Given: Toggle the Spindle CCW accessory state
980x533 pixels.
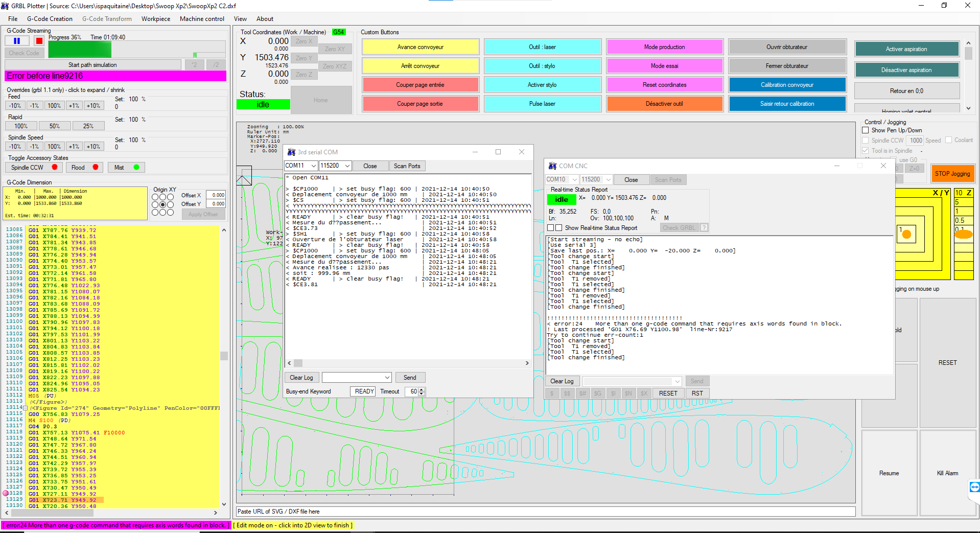Looking at the screenshot, I should click(x=34, y=168).
